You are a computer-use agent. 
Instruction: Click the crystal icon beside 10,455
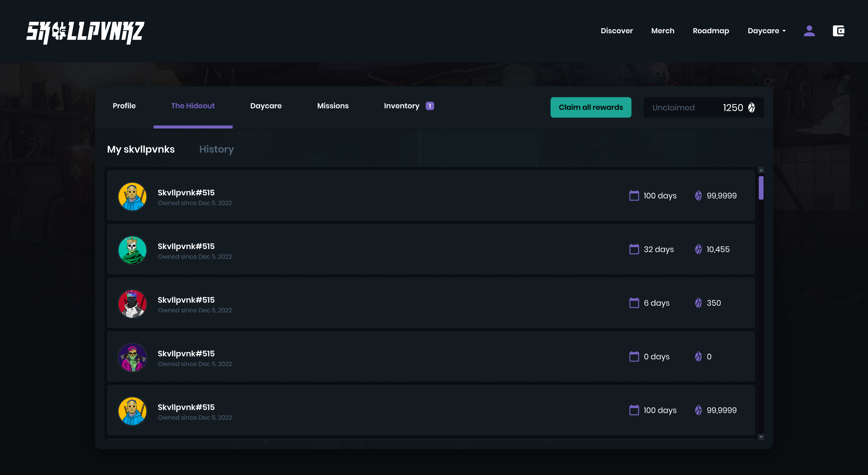pyautogui.click(x=698, y=249)
